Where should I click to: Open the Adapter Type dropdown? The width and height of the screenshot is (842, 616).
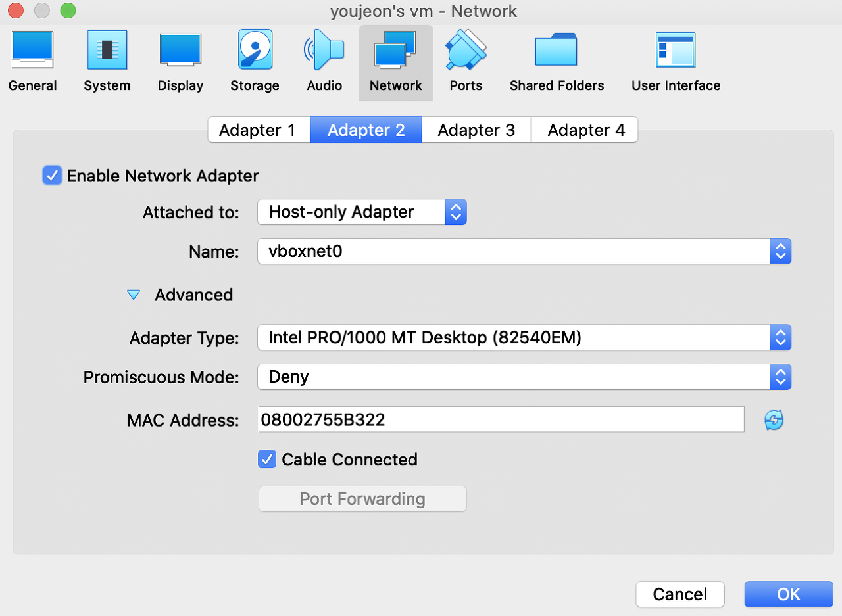(524, 337)
